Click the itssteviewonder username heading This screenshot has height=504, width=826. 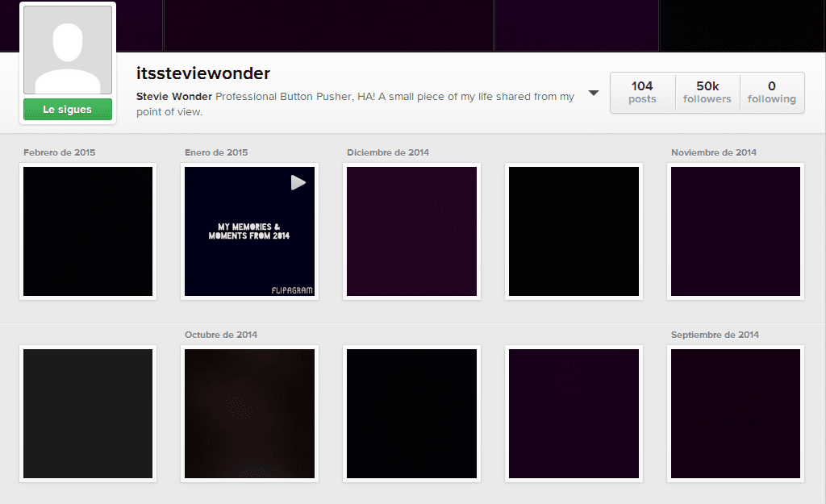click(202, 73)
